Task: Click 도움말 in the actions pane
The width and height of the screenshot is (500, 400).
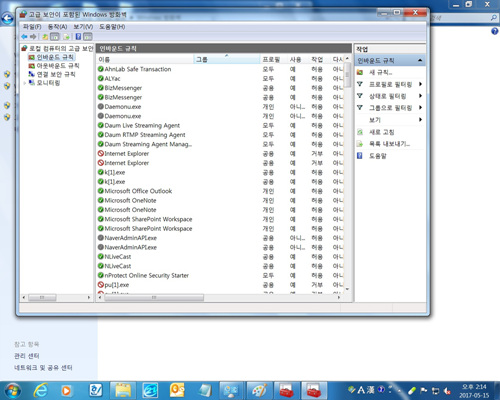Action: (377, 156)
